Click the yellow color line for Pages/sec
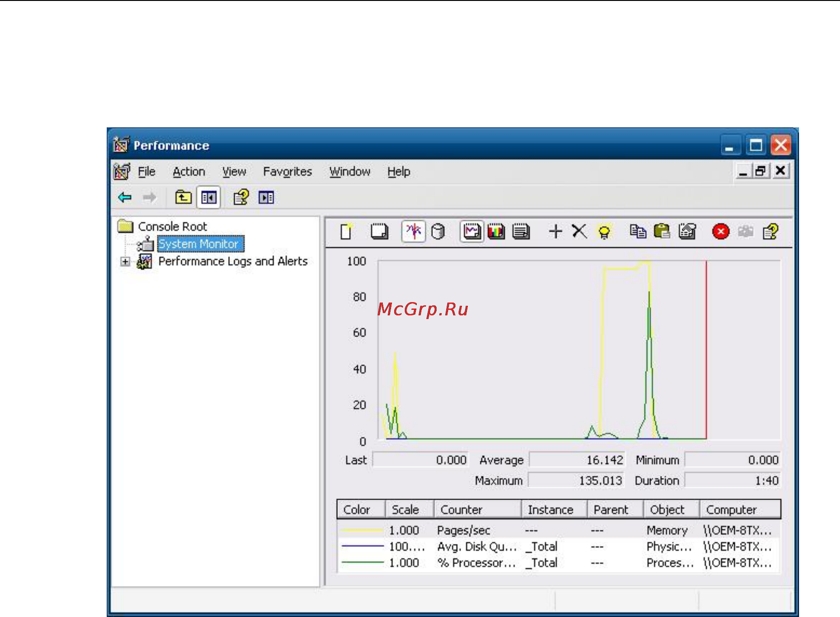 362,530
